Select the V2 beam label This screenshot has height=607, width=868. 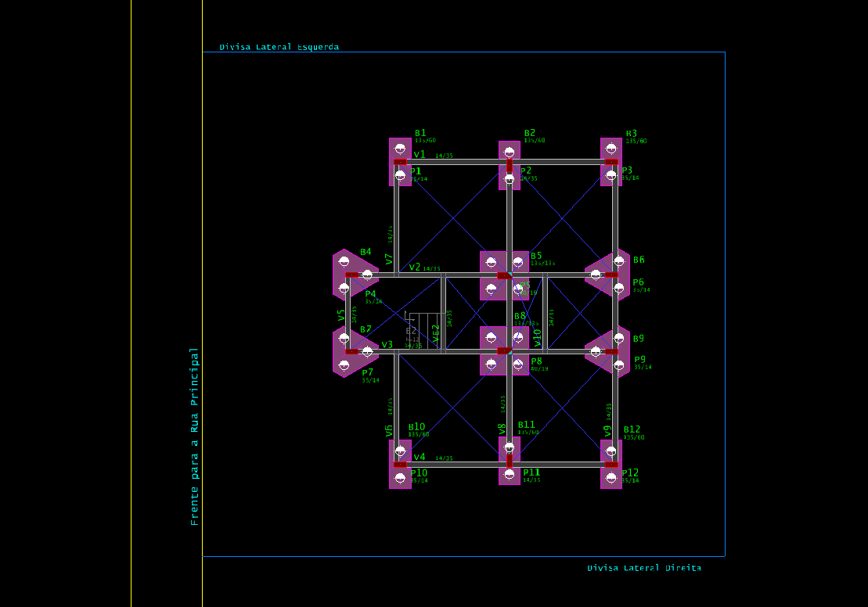pos(414,268)
